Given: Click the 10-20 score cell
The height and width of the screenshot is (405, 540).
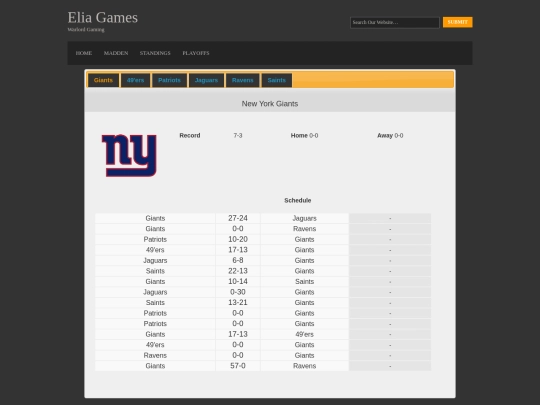Looking at the screenshot, I should [x=238, y=239].
